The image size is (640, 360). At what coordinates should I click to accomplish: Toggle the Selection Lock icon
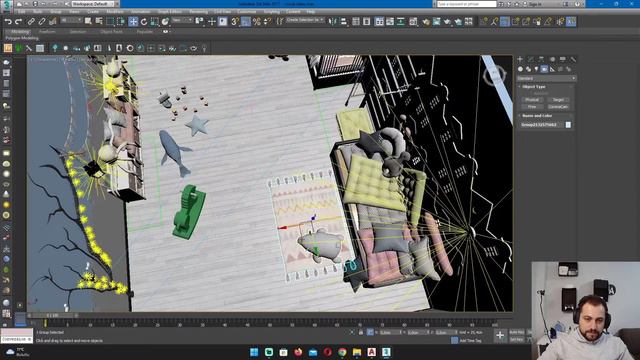point(361,333)
